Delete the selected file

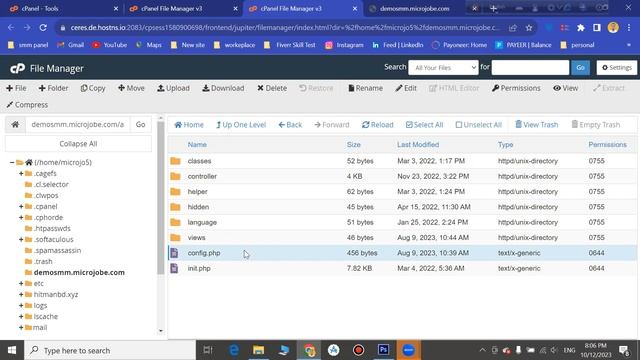(x=272, y=88)
